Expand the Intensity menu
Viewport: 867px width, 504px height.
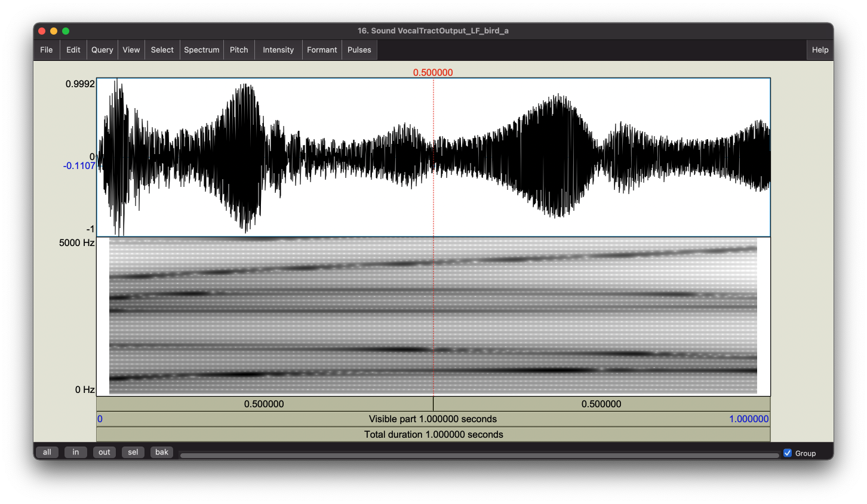[x=278, y=50]
